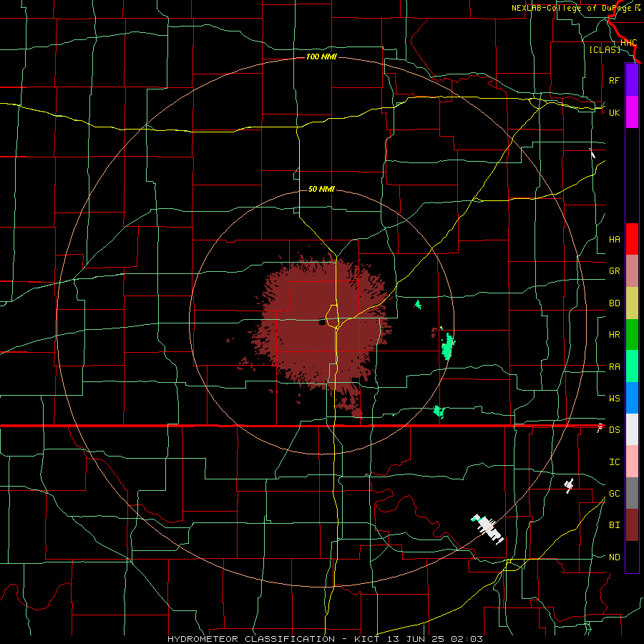Click the KICT station identifier
The width and height of the screenshot is (644, 644).
pos(368,639)
